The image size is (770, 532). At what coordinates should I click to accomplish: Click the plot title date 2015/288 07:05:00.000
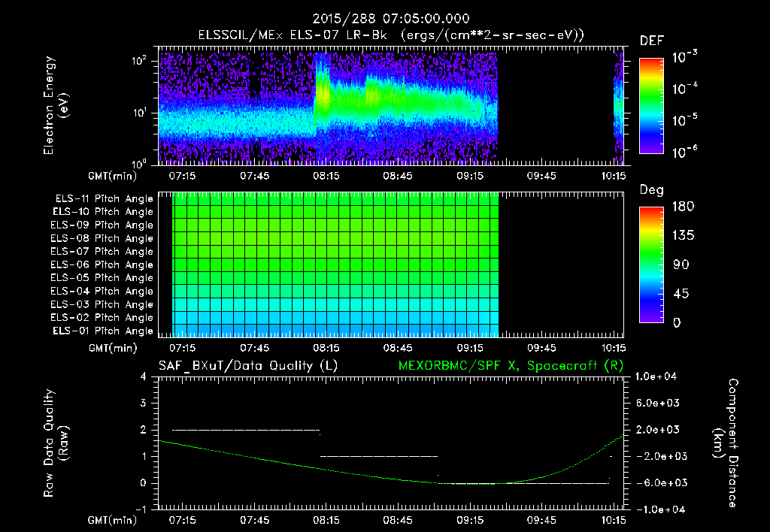click(x=391, y=19)
